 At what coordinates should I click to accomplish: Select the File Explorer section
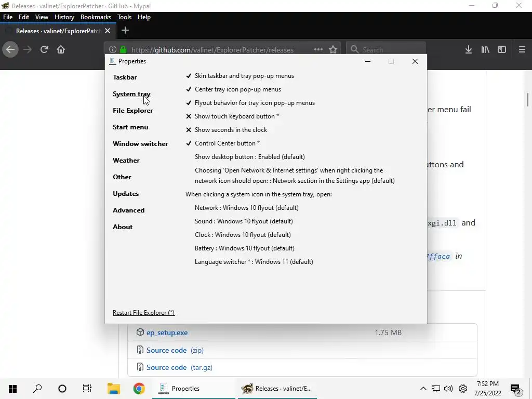132,111
